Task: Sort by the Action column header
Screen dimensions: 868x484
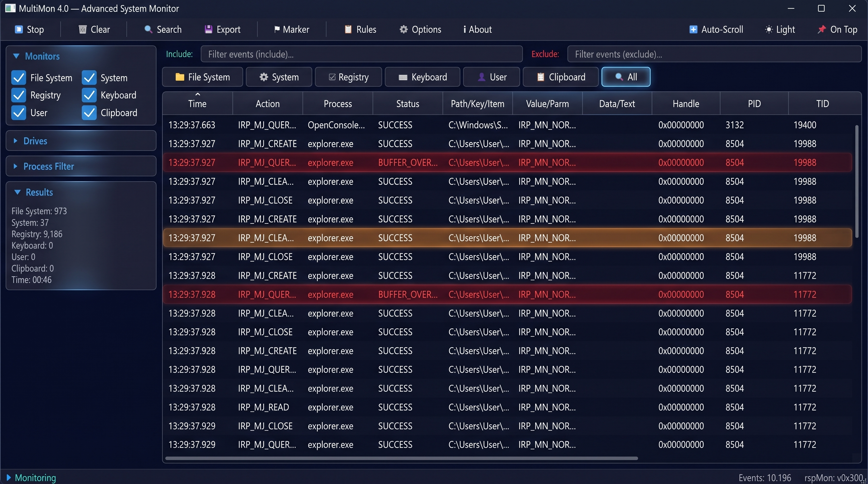Action: click(x=267, y=103)
